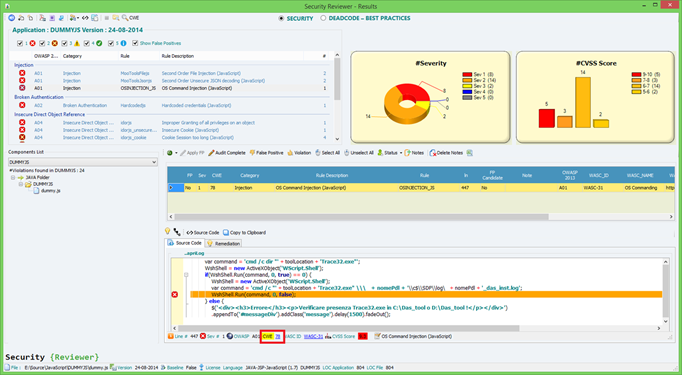The width and height of the screenshot is (682, 375).
Task: Open the WASC-31 link
Action: [313, 336]
